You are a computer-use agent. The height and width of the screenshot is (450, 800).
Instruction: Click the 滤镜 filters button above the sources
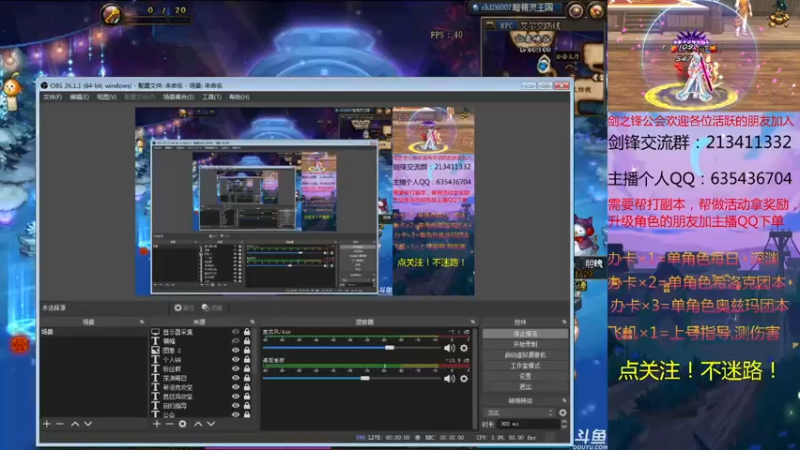coord(212,308)
